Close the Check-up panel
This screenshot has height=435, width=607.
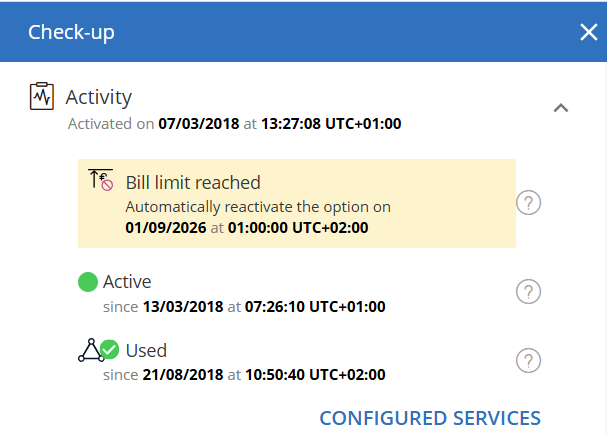coord(589,32)
